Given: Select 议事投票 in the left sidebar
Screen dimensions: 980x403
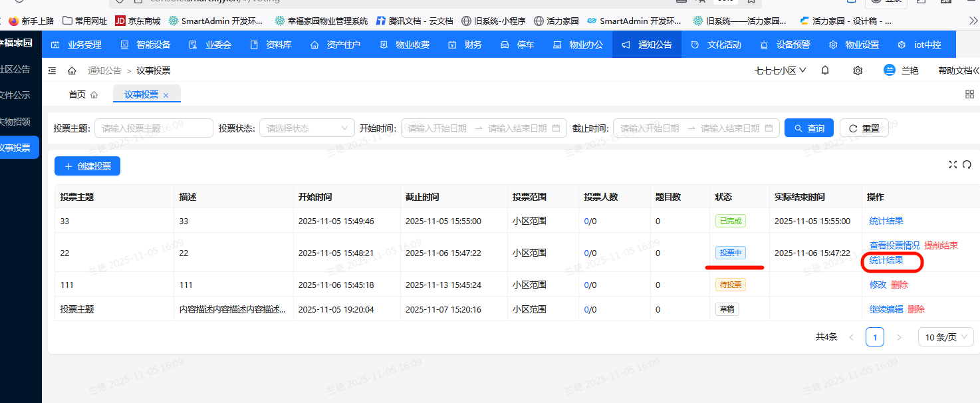Looking at the screenshot, I should pos(17,147).
